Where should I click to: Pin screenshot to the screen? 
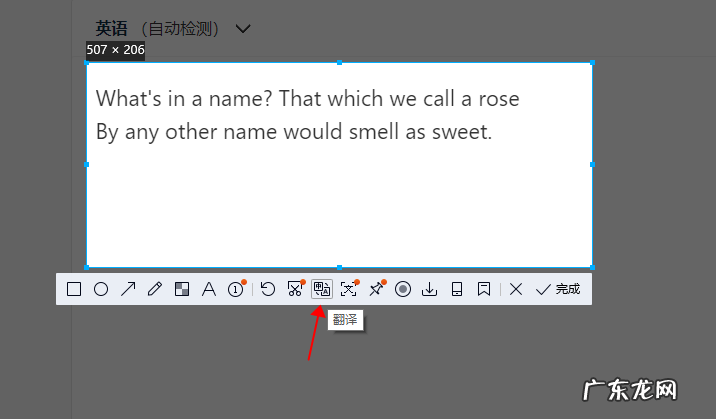(x=377, y=289)
